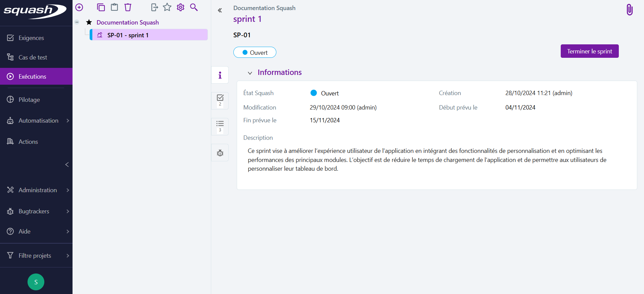Viewport: 644px width, 294px height.
Task: Click the Terminer le sprint button
Action: (x=590, y=51)
